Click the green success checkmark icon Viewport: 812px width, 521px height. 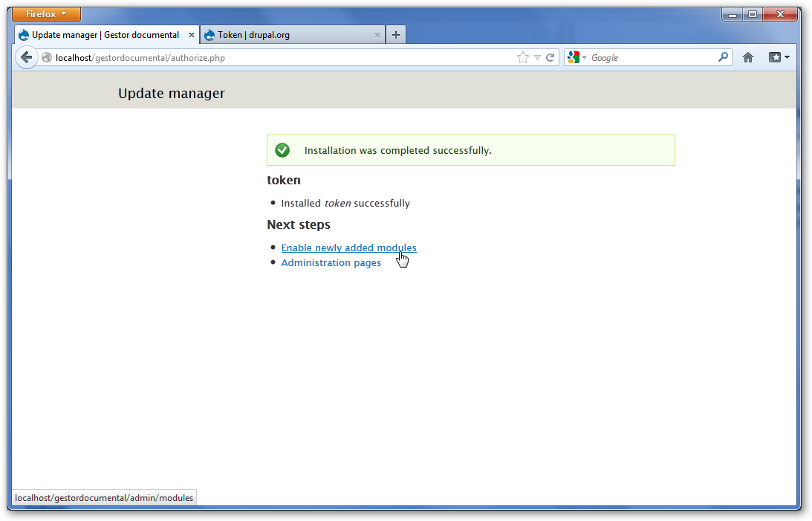tap(282, 150)
